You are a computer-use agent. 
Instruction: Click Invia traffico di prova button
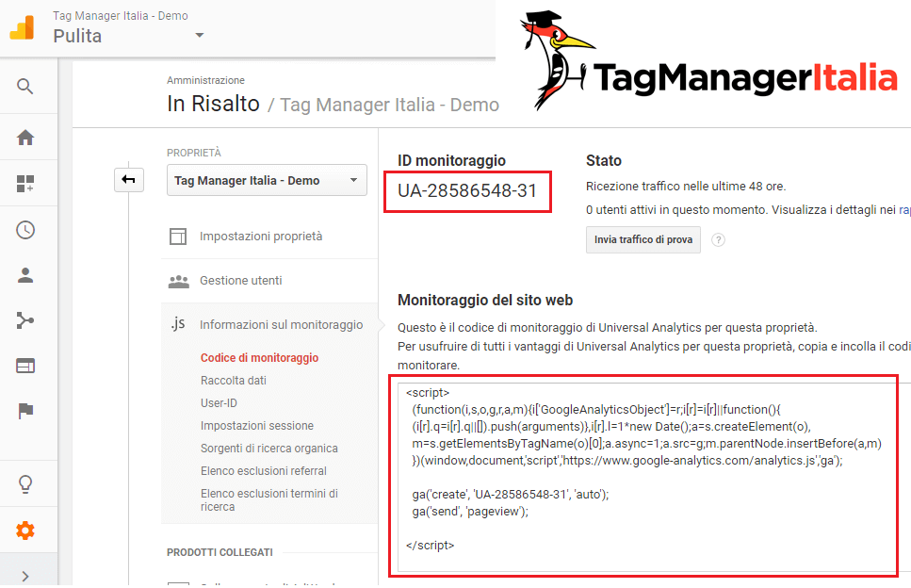(643, 240)
